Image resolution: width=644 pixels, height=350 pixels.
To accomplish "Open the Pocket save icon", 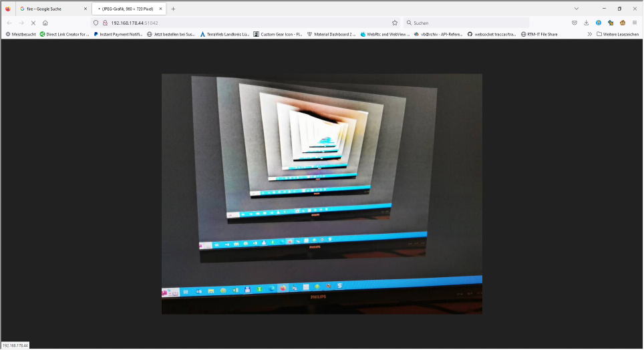I will [x=575, y=23].
